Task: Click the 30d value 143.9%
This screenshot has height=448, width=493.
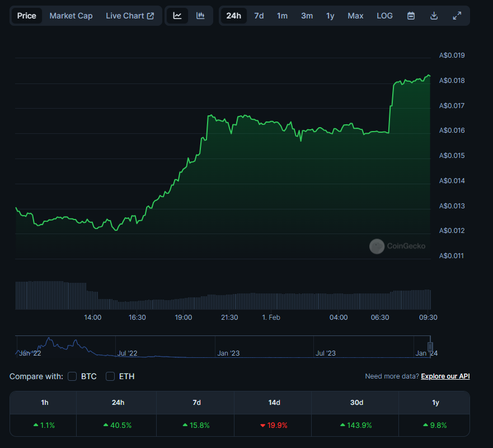Action: pos(356,426)
